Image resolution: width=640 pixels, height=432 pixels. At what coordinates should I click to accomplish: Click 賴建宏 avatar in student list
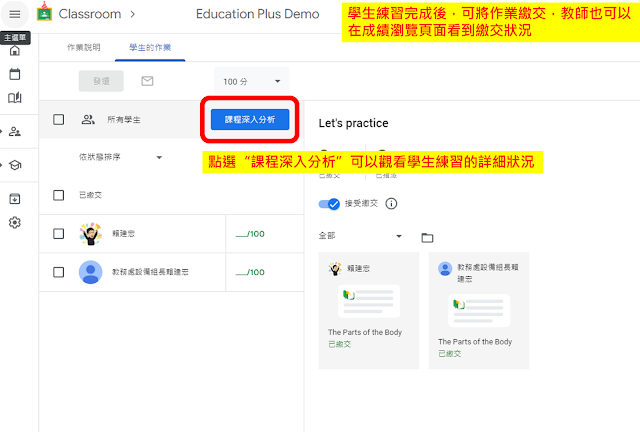tap(91, 234)
